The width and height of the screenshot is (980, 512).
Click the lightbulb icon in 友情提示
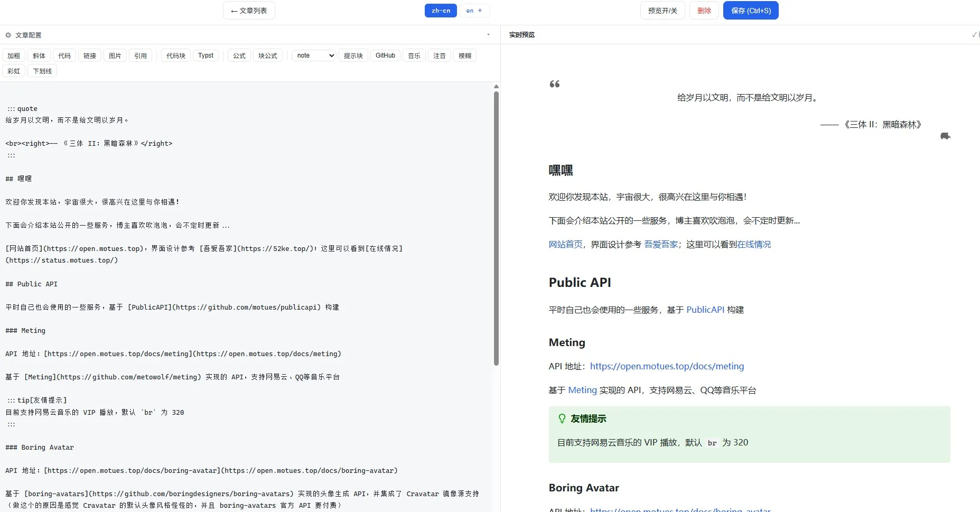[562, 418]
